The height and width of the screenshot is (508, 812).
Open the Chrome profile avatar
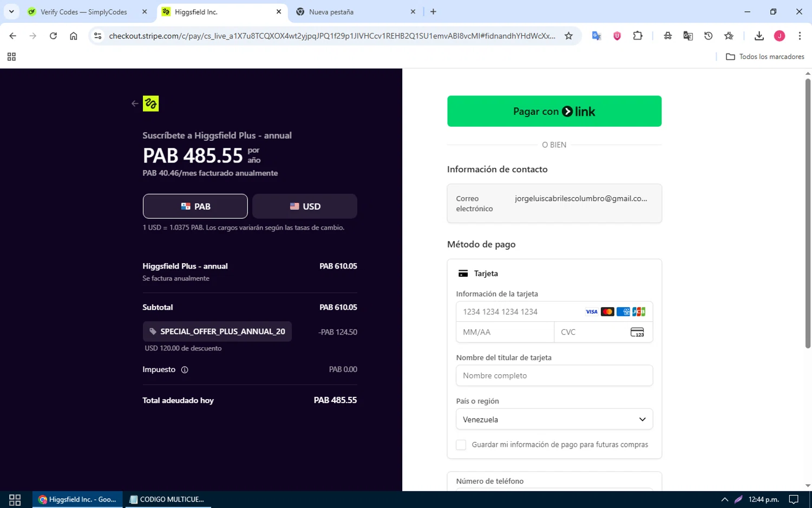(x=780, y=36)
